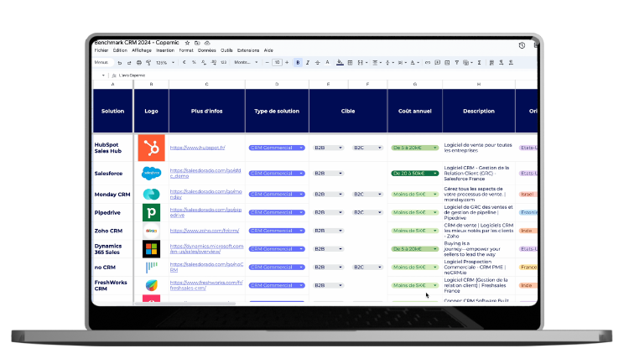Open the freshworks.com link
The image size is (629, 364).
pyautogui.click(x=206, y=285)
